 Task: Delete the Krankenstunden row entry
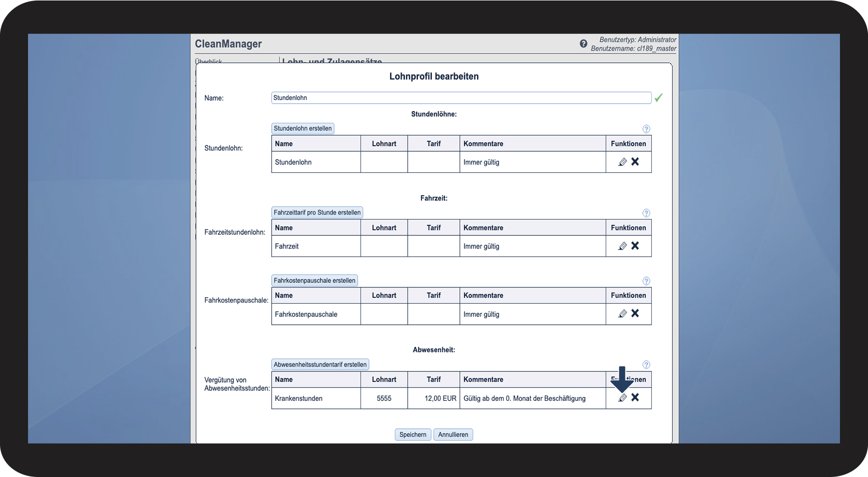click(x=635, y=397)
